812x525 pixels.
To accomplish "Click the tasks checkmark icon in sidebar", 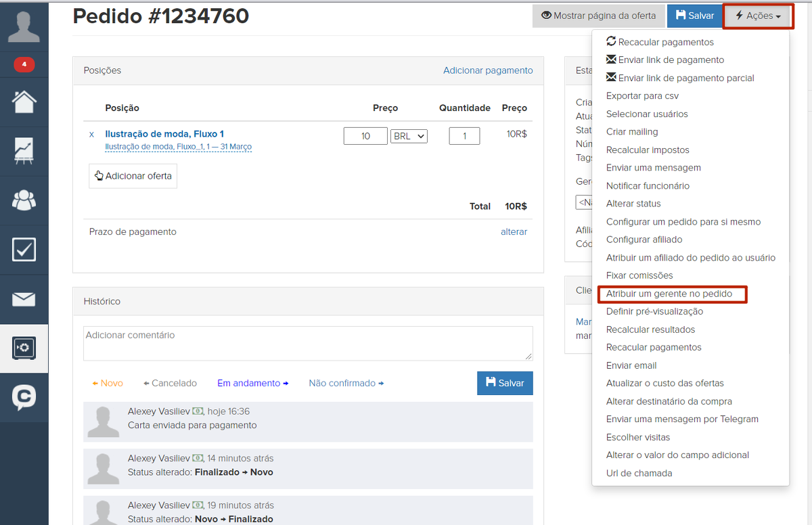I will pyautogui.click(x=24, y=250).
